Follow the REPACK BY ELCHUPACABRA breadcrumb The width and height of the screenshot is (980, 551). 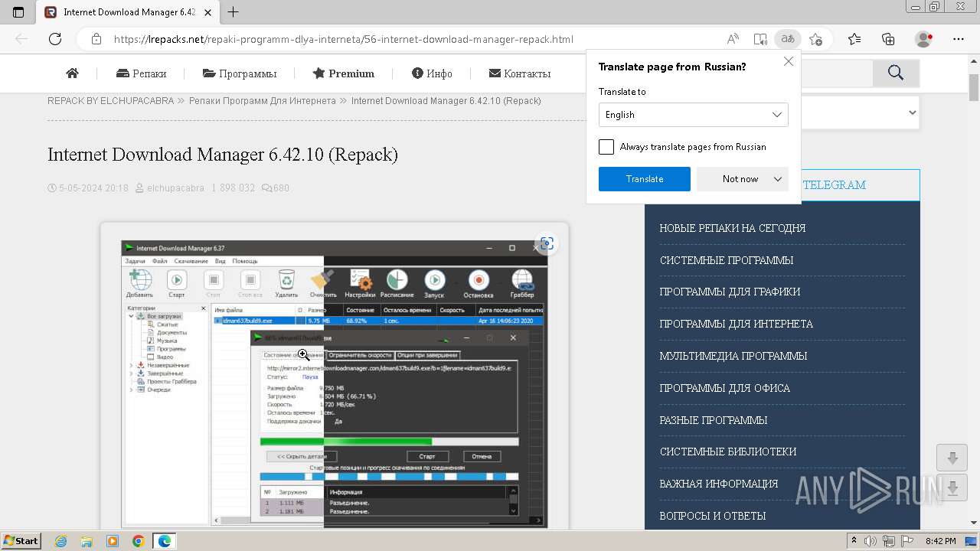tap(110, 101)
